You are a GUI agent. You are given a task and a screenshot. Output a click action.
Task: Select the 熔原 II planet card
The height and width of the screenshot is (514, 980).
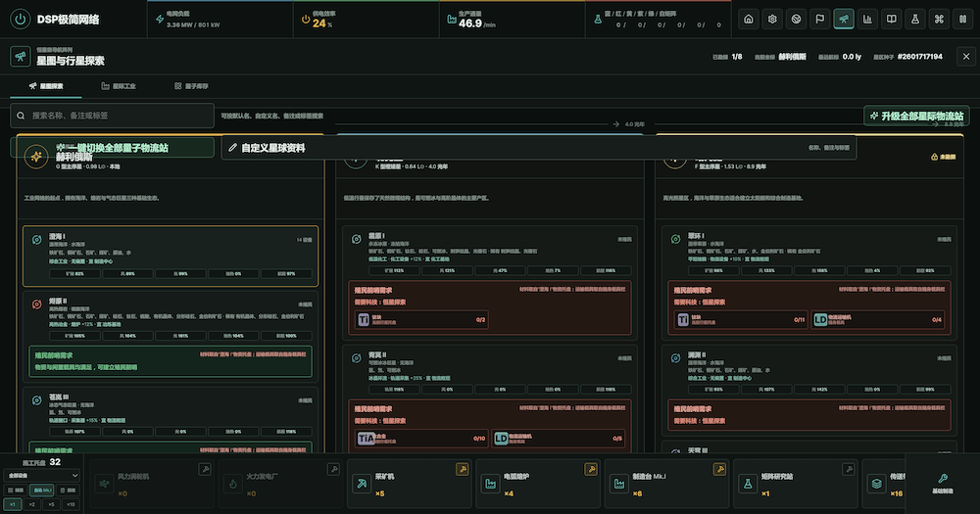[x=170, y=337]
